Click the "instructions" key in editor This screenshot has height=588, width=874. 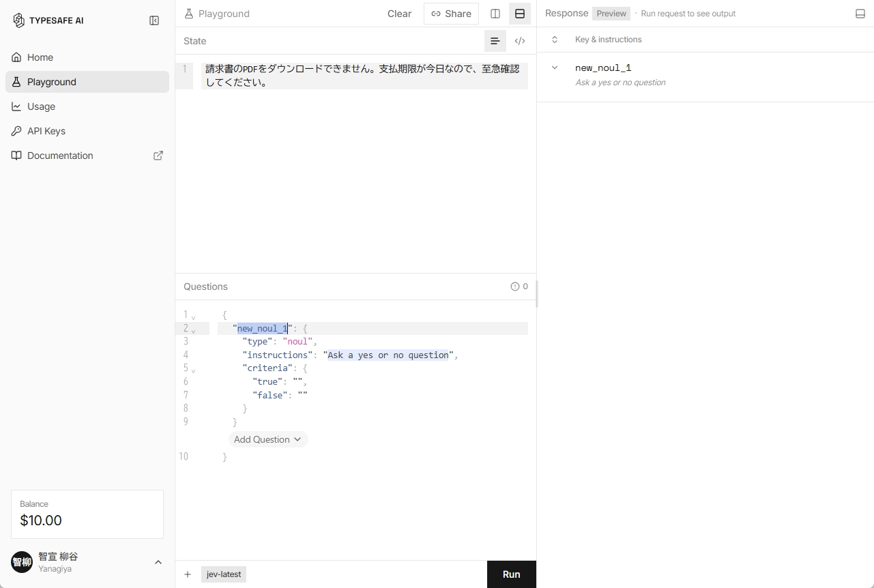[278, 355]
